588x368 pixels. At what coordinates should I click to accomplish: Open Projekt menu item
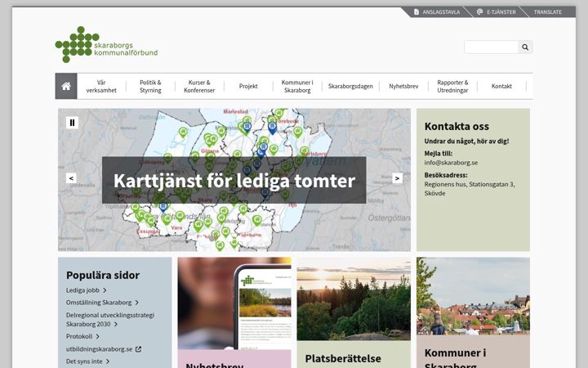[248, 87]
